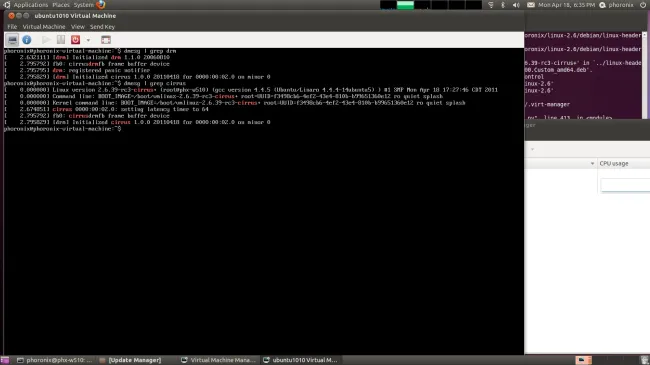Click the 'dmesg | grep drm' command line
This screenshot has height=365, width=650.
pyautogui.click(x=150, y=51)
